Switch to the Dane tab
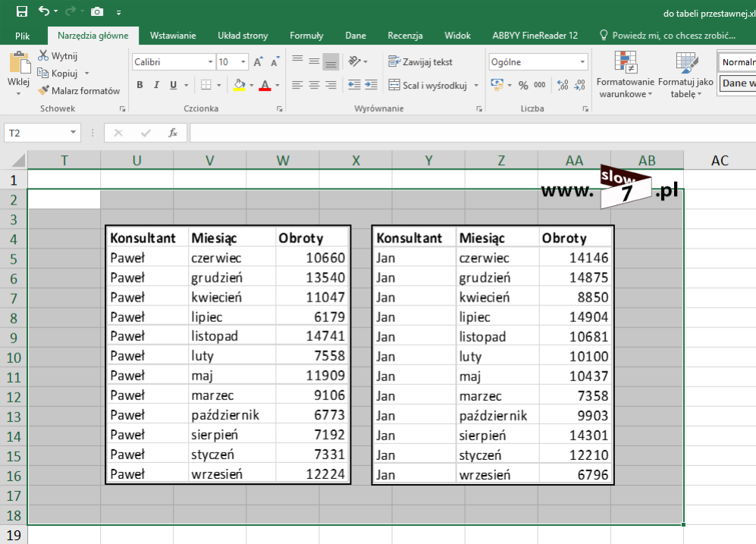The width and height of the screenshot is (756, 544). pyautogui.click(x=356, y=35)
